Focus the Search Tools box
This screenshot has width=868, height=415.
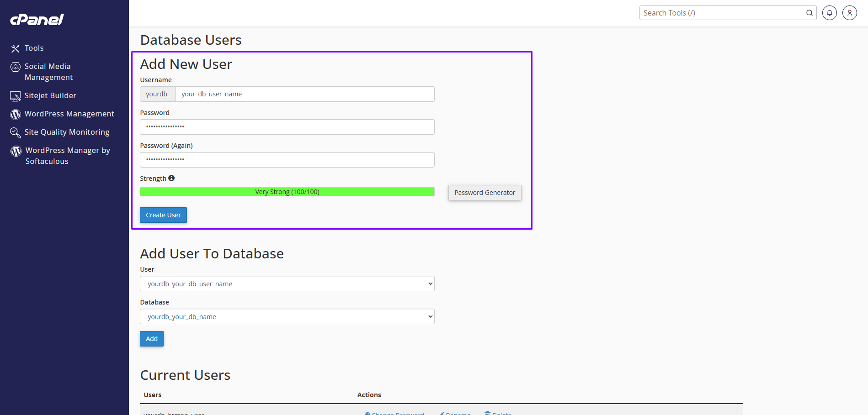pyautogui.click(x=722, y=13)
